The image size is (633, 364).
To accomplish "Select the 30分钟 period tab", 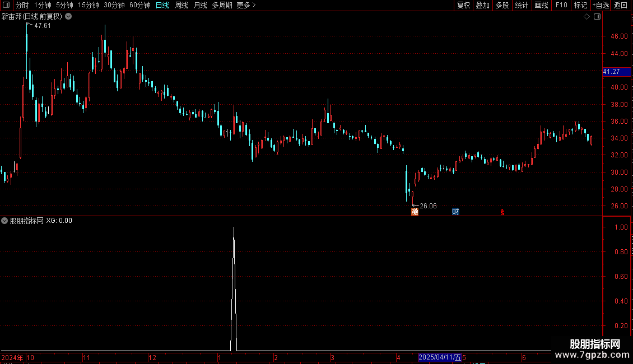I will 114,5.
